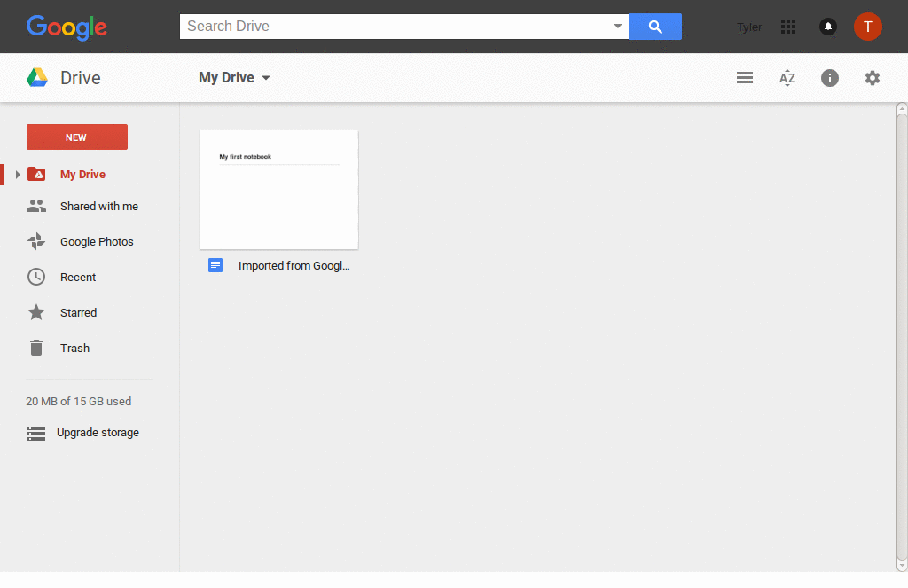Click the 20 MB of 15 GB used text
Viewport: 908px width, 588px height.
(x=79, y=402)
